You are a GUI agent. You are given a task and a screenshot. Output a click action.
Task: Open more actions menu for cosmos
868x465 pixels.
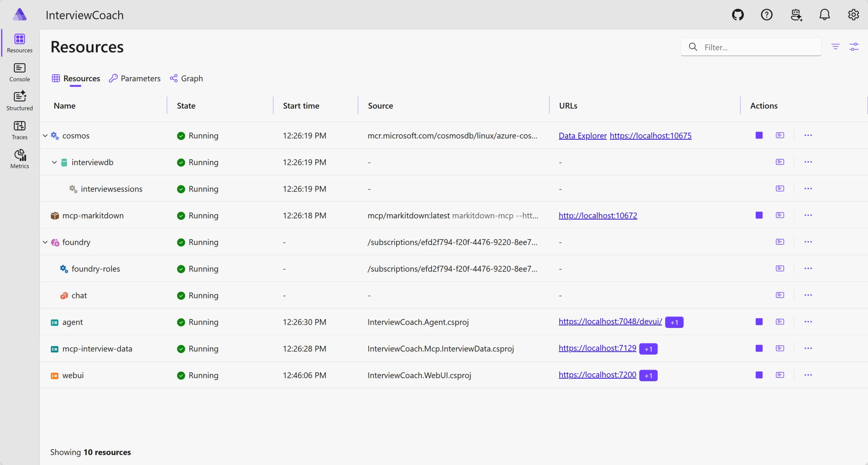tap(808, 135)
